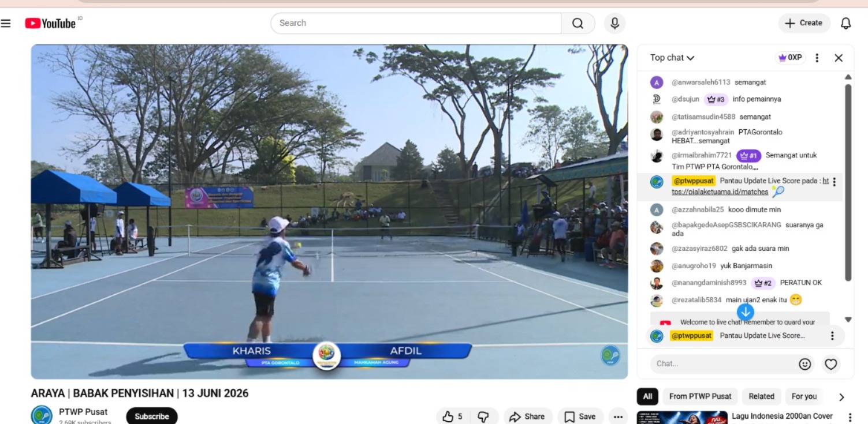Viewport: 868px width, 424px height.
Task: Click the live video player
Action: (329, 212)
